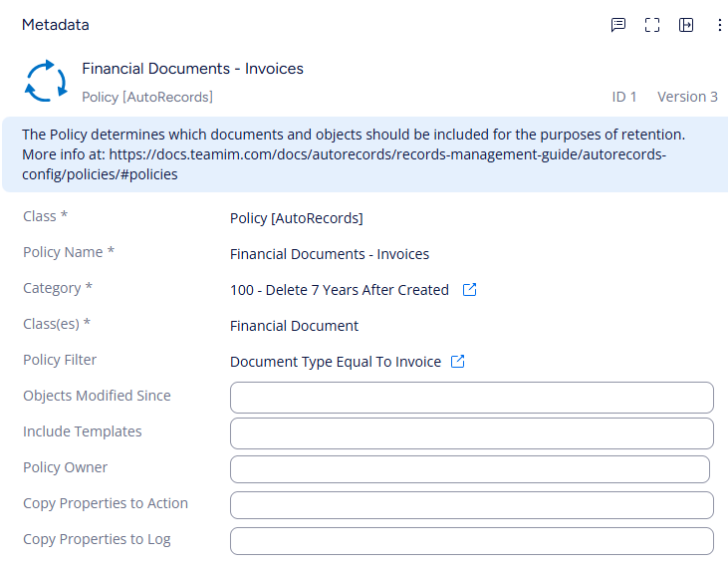Click the "ID 1" label
The width and height of the screenshot is (728, 567).
[x=624, y=97]
